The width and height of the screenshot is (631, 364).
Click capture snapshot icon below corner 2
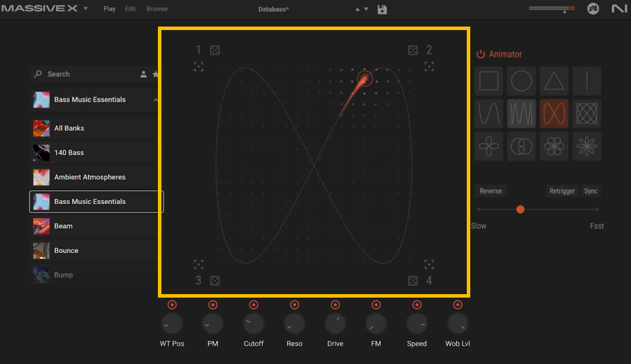(429, 66)
